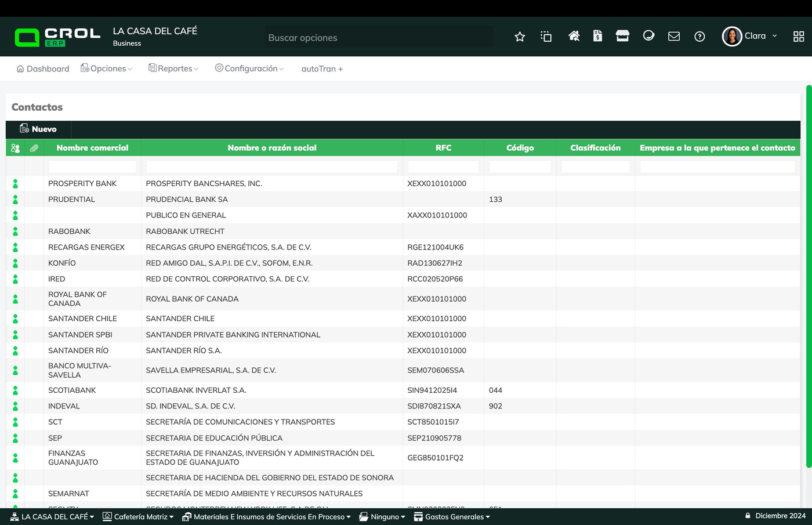The height and width of the screenshot is (525, 812).
Task: Click the contact icon for SCOTIABANK row
Action: pyautogui.click(x=15, y=390)
